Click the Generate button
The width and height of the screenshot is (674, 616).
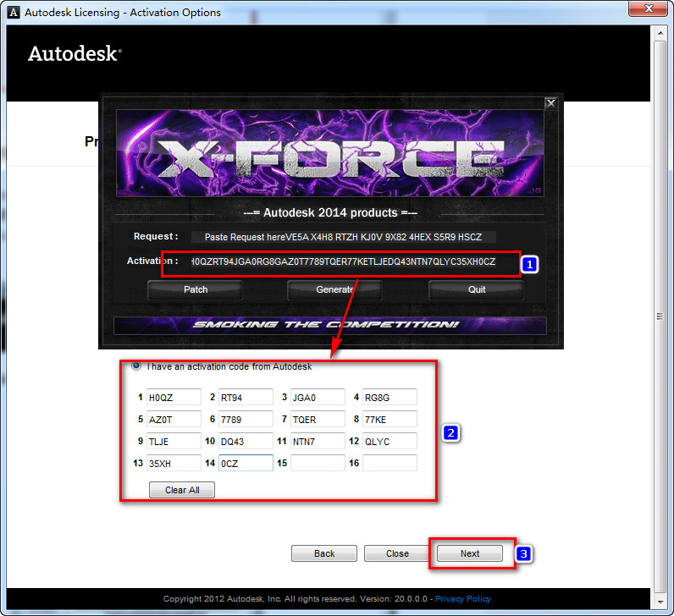point(334,289)
